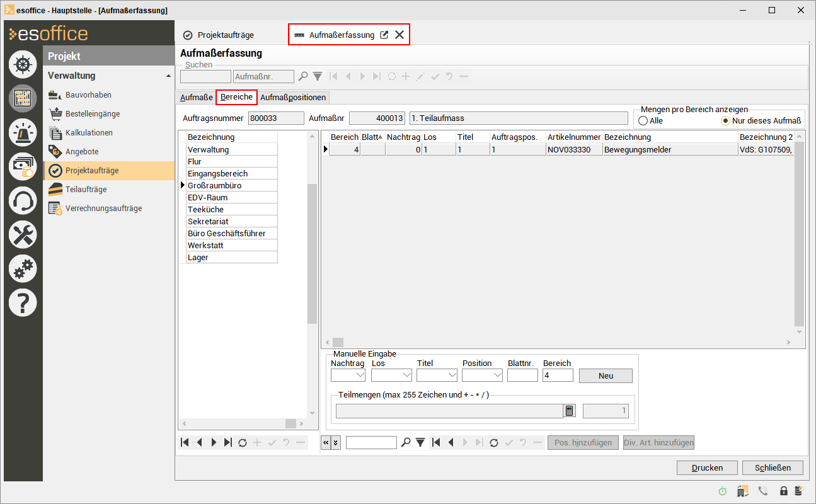This screenshot has height=504, width=816.
Task: Click the padlock status bar icon
Action: (784, 491)
